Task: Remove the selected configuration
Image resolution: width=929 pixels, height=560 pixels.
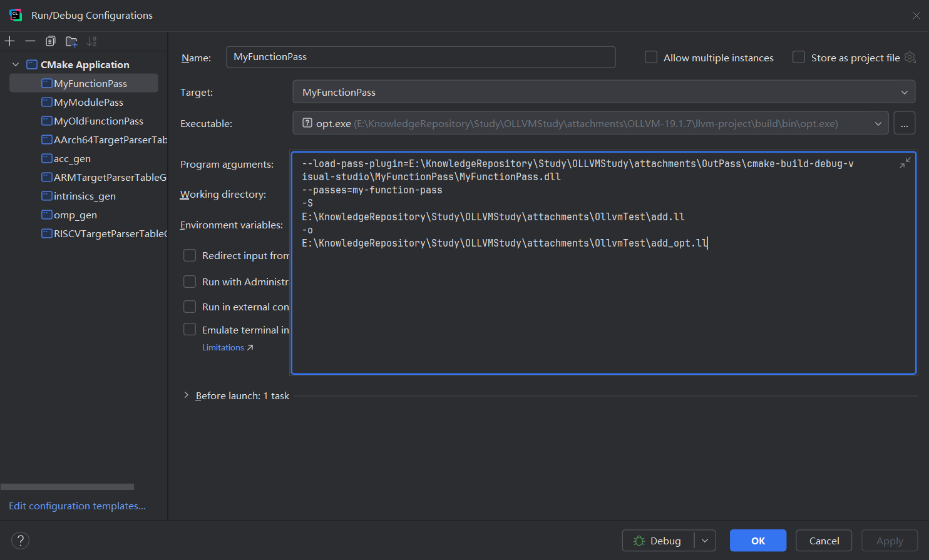Action: point(30,41)
